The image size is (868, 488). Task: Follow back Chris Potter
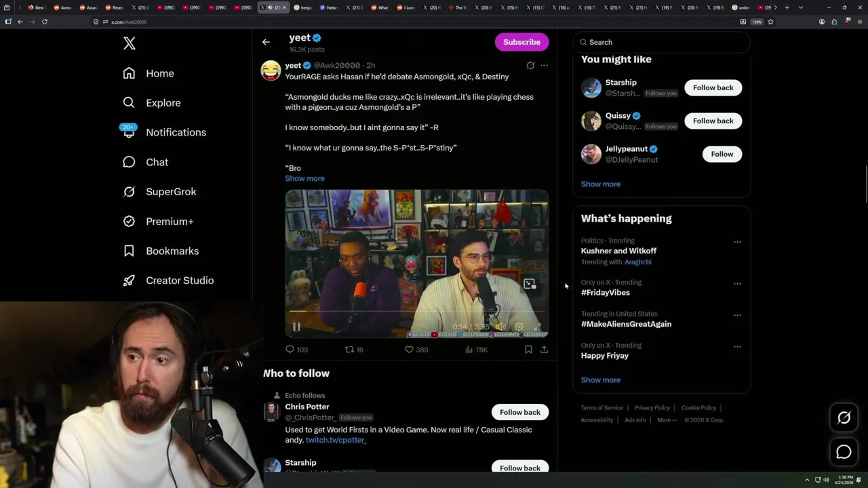point(520,412)
